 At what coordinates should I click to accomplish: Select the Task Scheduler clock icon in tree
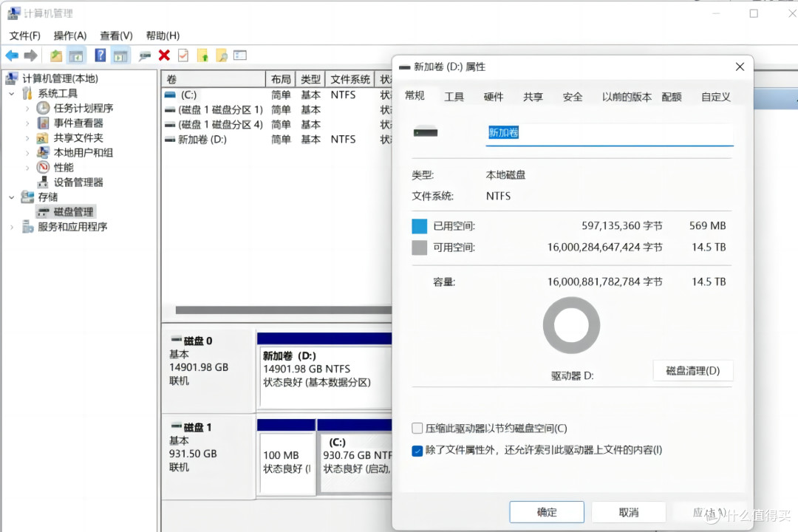coord(44,108)
